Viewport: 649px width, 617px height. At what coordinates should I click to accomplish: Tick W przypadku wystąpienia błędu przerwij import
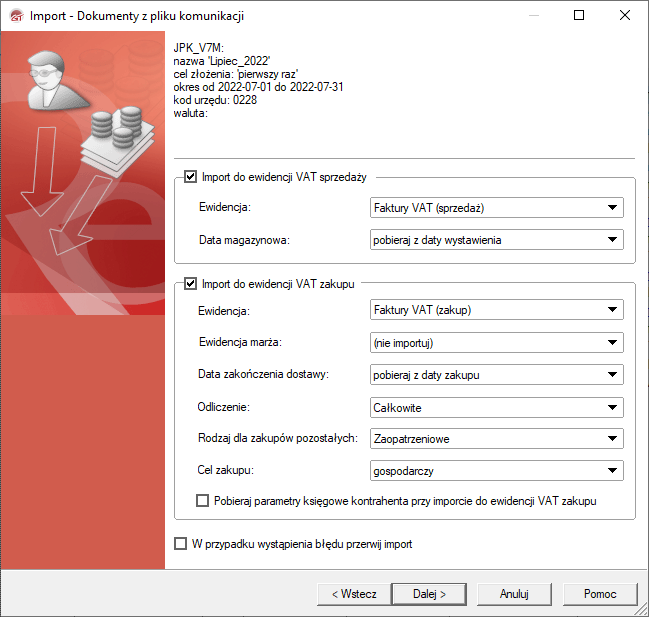tap(180, 543)
